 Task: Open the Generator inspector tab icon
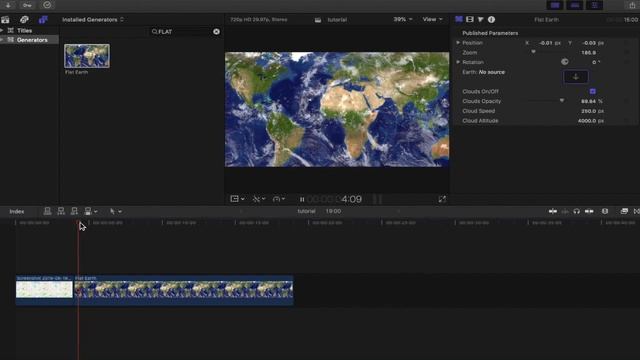click(x=459, y=19)
